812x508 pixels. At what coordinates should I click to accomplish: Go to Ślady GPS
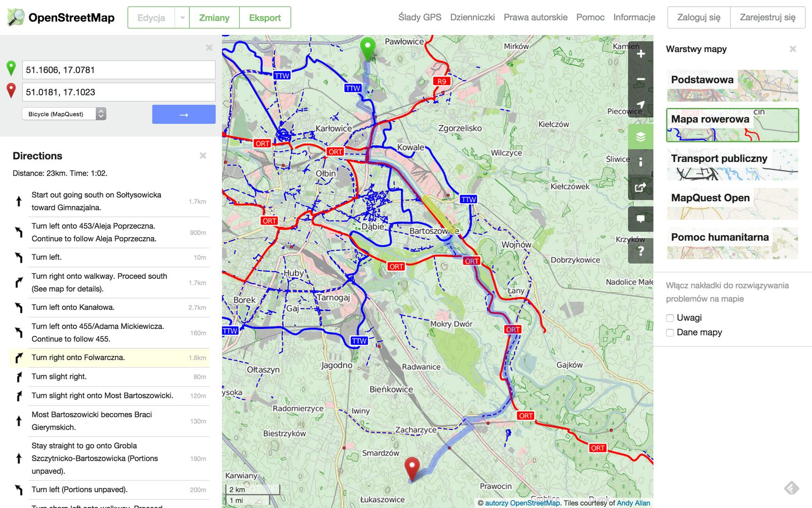coord(420,17)
